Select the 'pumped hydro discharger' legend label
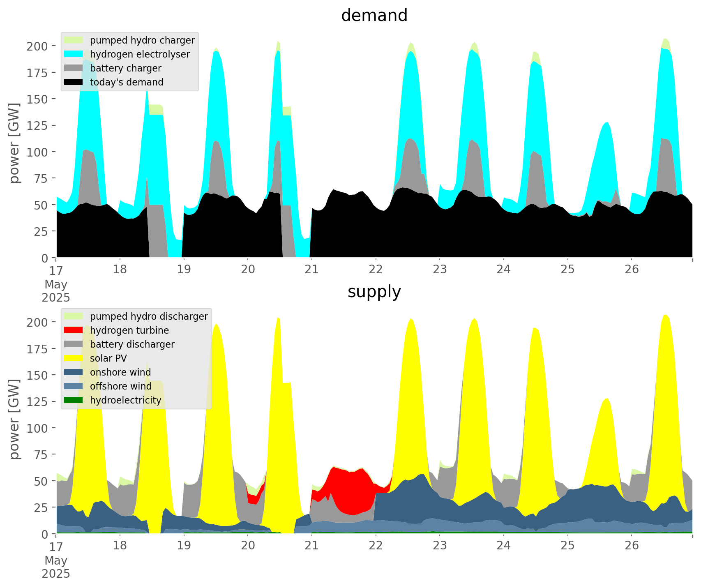This screenshot has width=701, height=588. coord(149,317)
